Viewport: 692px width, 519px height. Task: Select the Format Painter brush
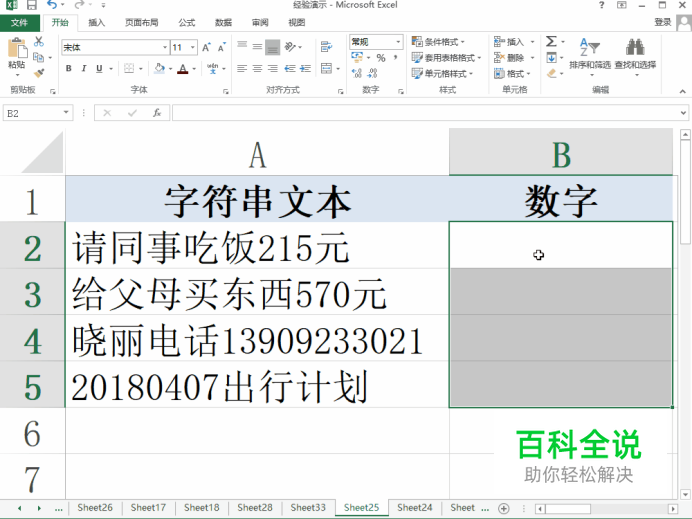(x=39, y=73)
